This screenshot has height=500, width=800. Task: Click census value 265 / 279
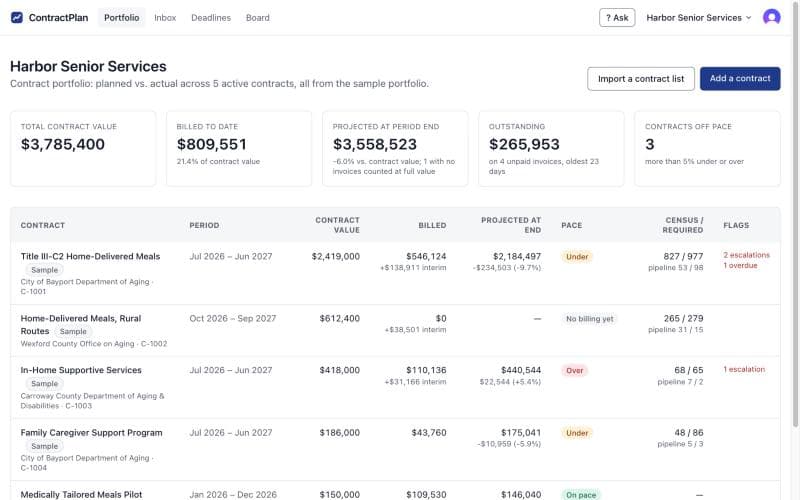(684, 318)
